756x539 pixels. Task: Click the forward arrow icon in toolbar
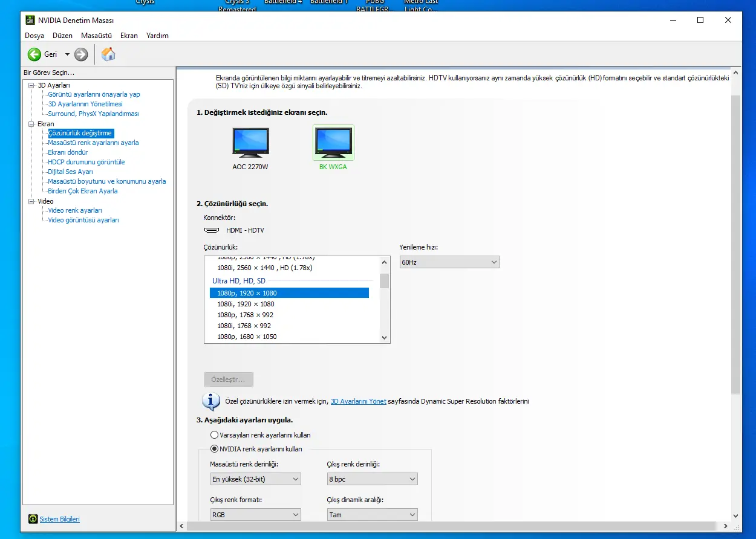click(81, 54)
